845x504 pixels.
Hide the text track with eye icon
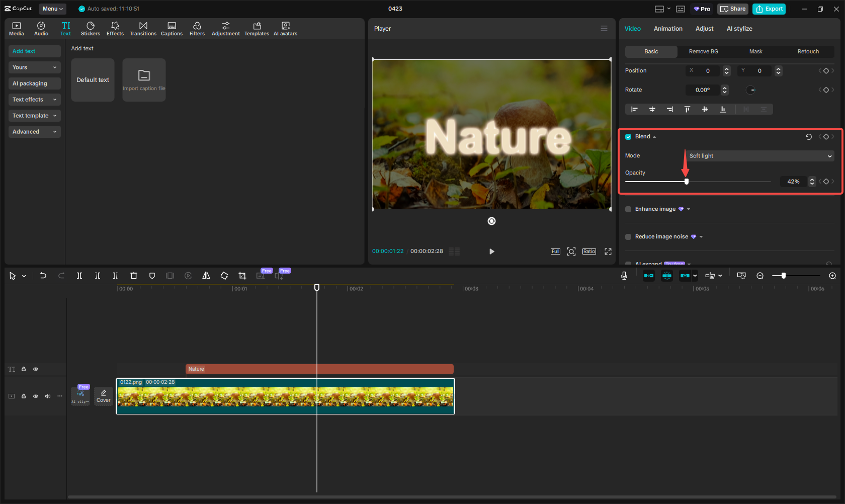36,369
